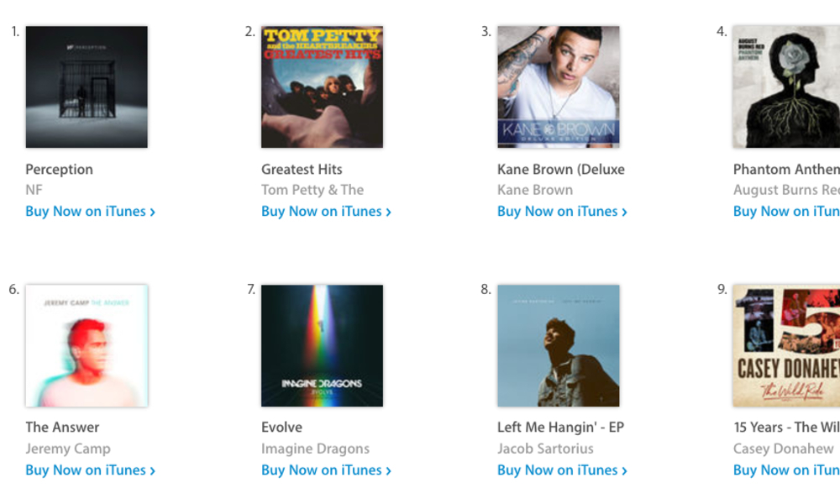This screenshot has width=840, height=504.
Task: Buy Kane Brown album on iTunes
Action: click(562, 212)
